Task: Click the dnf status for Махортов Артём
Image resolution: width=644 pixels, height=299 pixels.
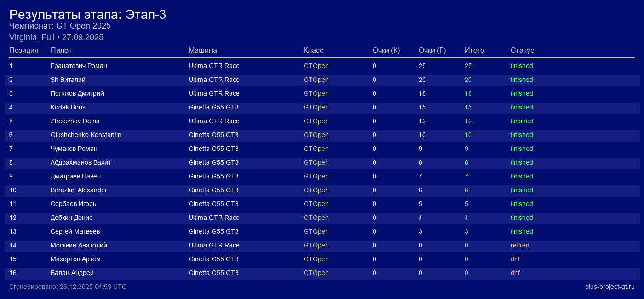Action: (x=515, y=259)
